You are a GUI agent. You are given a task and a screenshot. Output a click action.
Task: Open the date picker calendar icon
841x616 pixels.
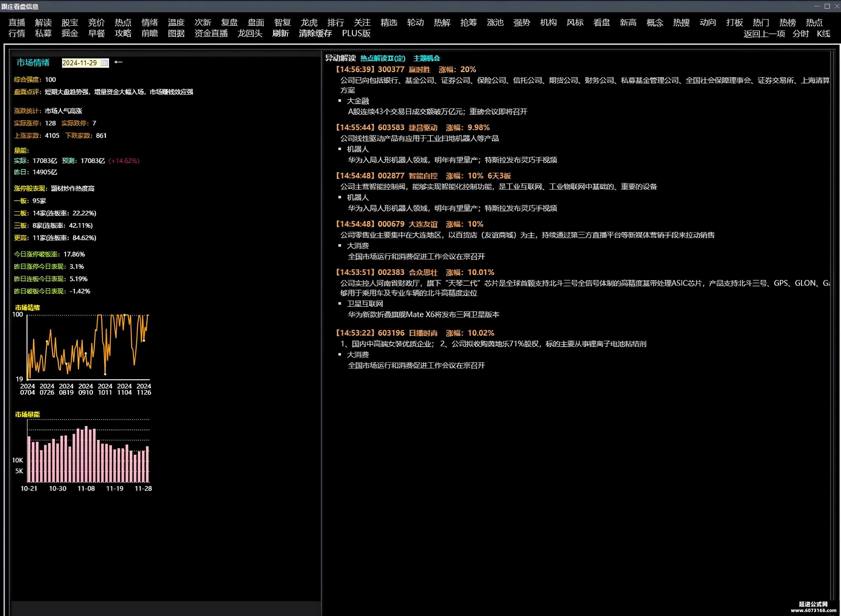coord(104,63)
